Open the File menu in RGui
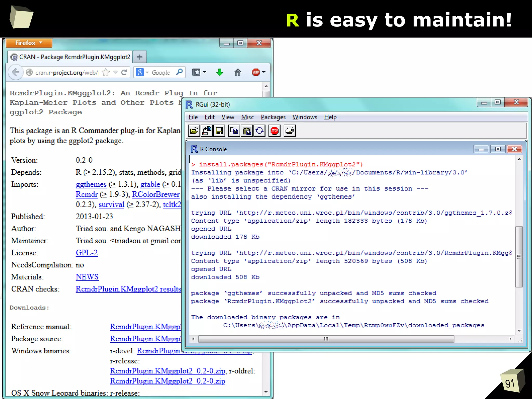532x399 pixels. point(193,117)
